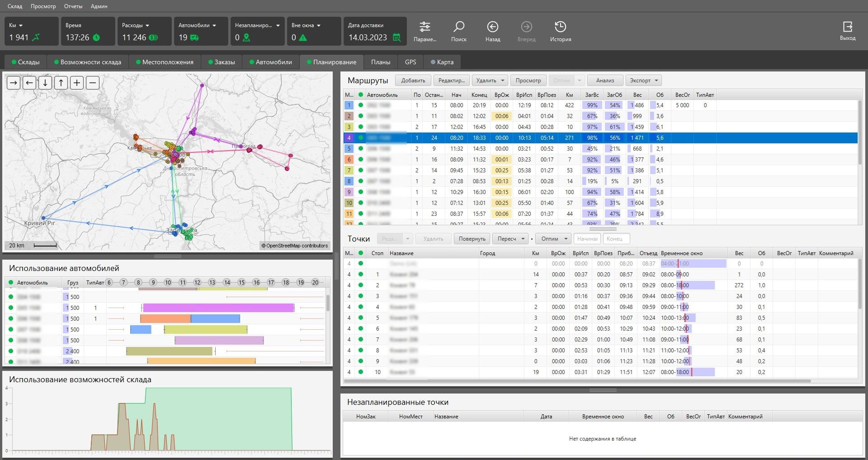Image resolution: width=868 pixels, height=460 pixels.
Task: Toggle green dot in Автомобиль usage header
Action: tap(11, 282)
